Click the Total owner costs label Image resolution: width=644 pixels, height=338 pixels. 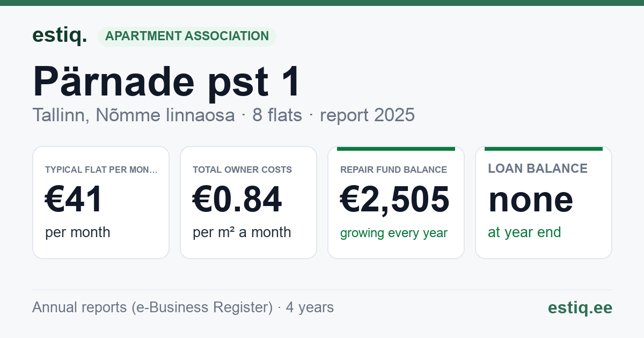tap(242, 170)
